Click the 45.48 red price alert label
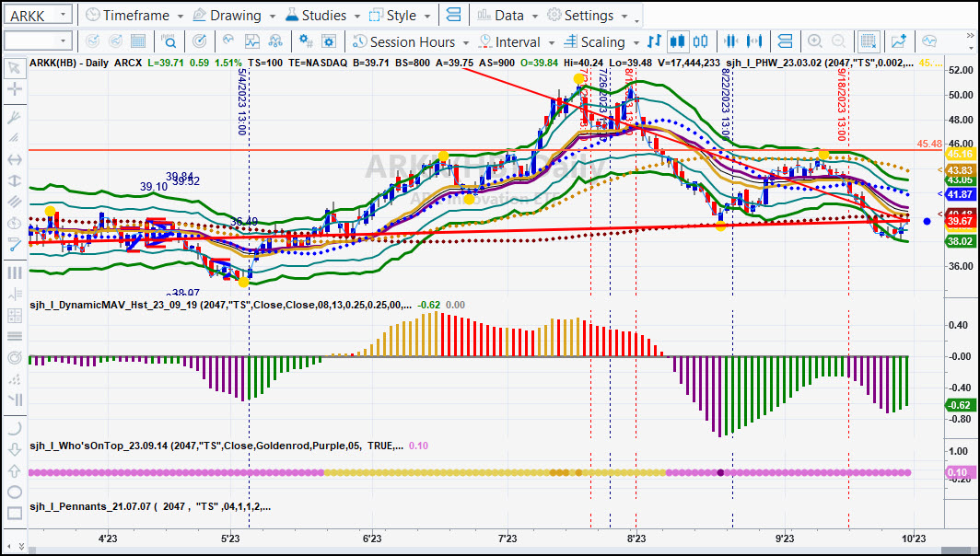980x556 pixels. click(x=928, y=144)
